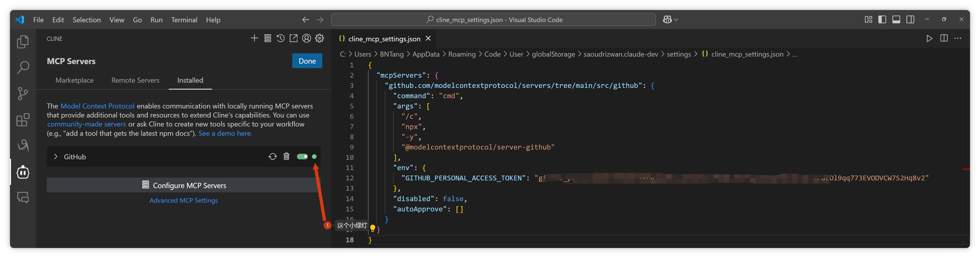This screenshot has height=258, width=980.
Task: Open editor More Actions ellipsis menu
Action: [x=957, y=39]
